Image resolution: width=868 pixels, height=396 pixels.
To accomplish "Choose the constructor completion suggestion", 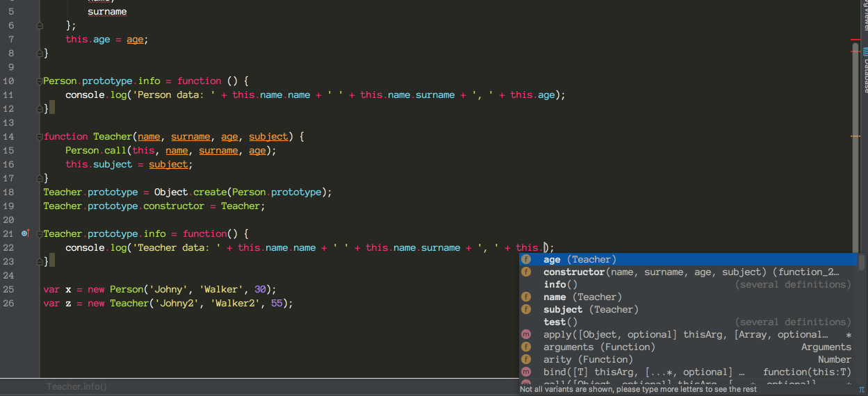I will pos(688,272).
